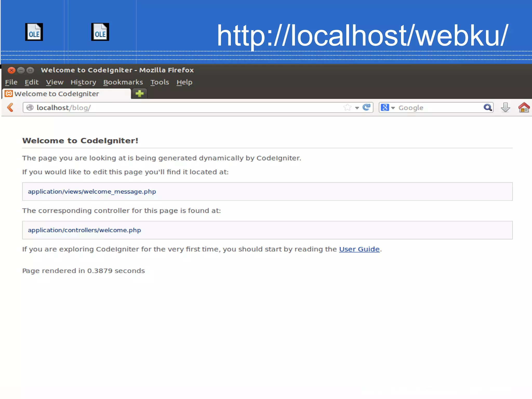Minimize the Firefox window

(x=21, y=70)
